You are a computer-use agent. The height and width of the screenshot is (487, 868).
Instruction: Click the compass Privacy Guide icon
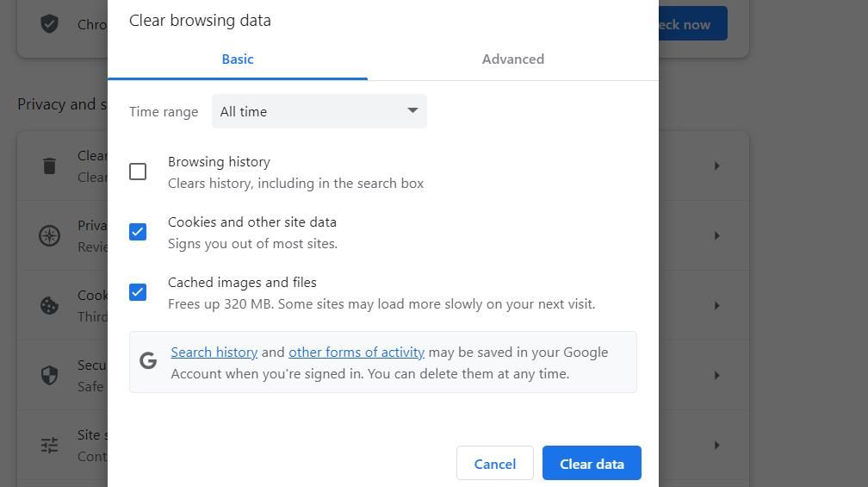[50, 235]
